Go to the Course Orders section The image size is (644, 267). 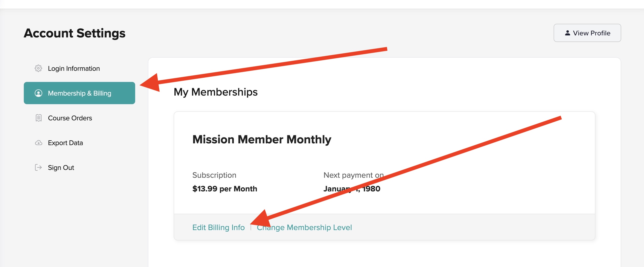(70, 118)
